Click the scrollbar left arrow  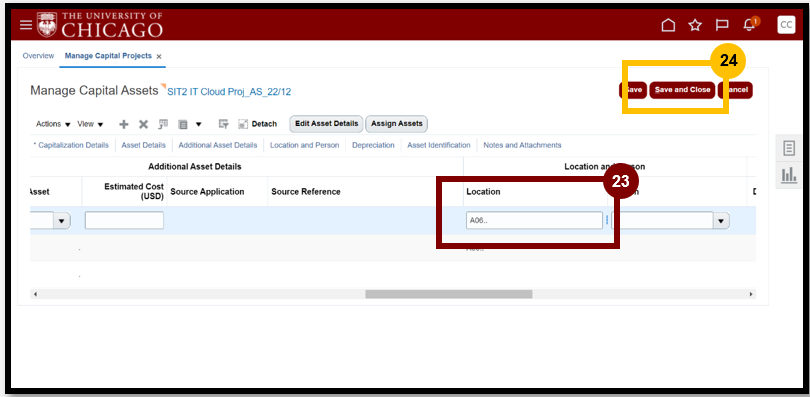coord(35,294)
